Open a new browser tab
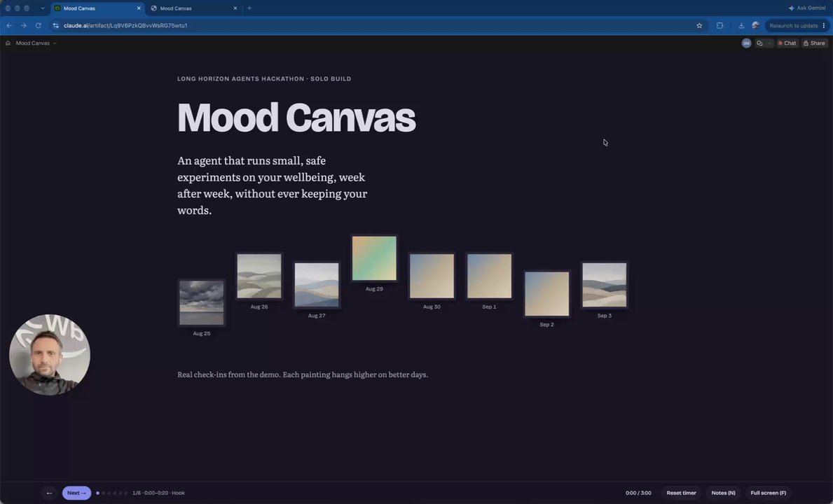 click(249, 8)
